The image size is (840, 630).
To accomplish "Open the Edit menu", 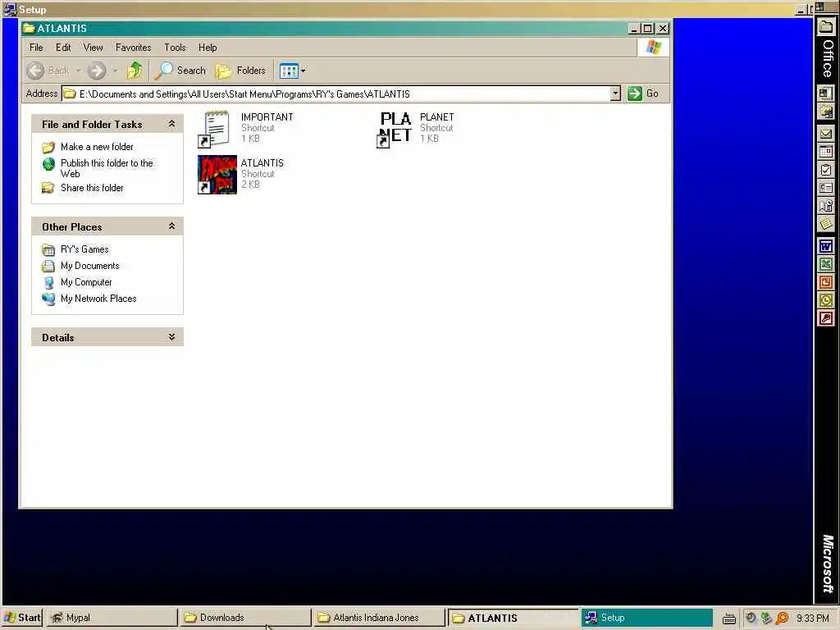I will coord(63,47).
